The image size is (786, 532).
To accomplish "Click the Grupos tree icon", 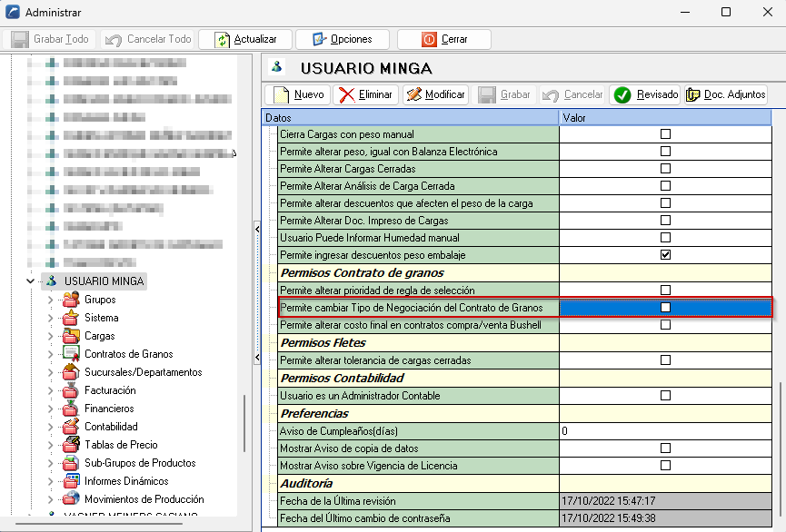I will coord(71,300).
